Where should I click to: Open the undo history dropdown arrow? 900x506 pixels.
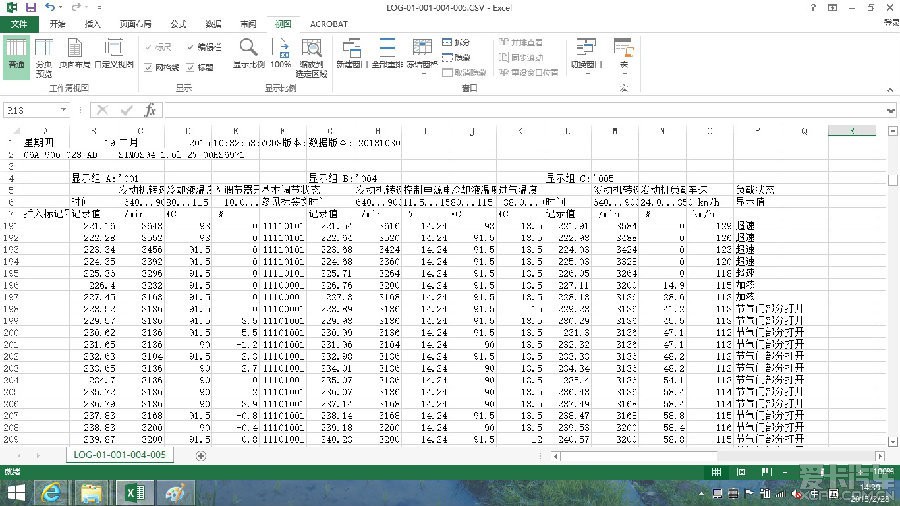click(61, 7)
